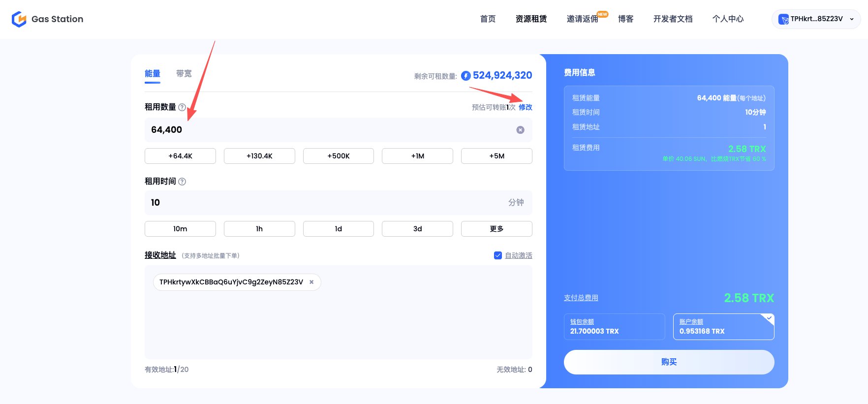Click the remaining amount 524,924,320

[x=502, y=75]
